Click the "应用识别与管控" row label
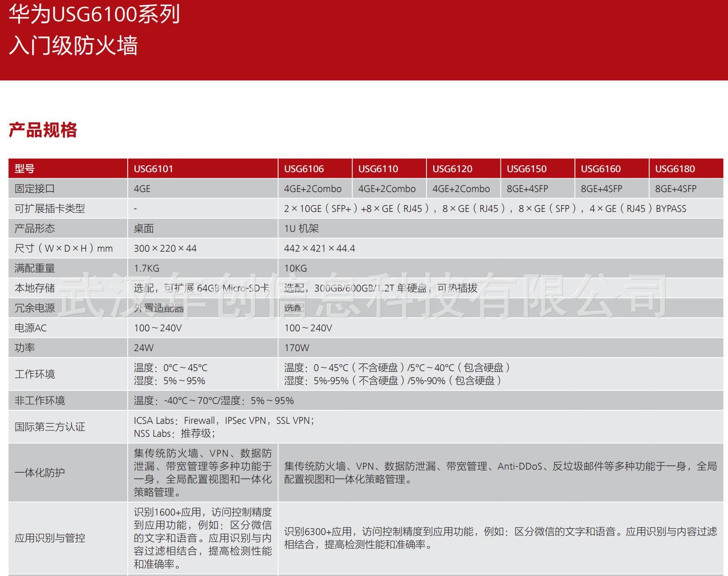Viewport: 728px width, 576px height. pos(50,538)
